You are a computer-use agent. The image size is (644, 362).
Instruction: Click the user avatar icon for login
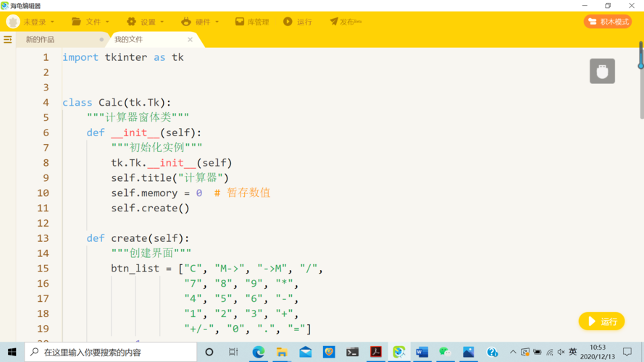(x=13, y=22)
